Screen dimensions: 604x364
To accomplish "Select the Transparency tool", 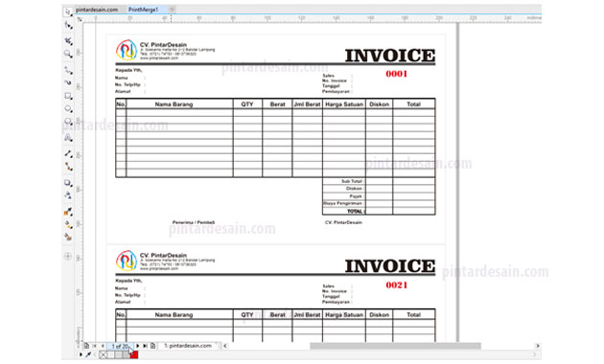I will coord(68,195).
